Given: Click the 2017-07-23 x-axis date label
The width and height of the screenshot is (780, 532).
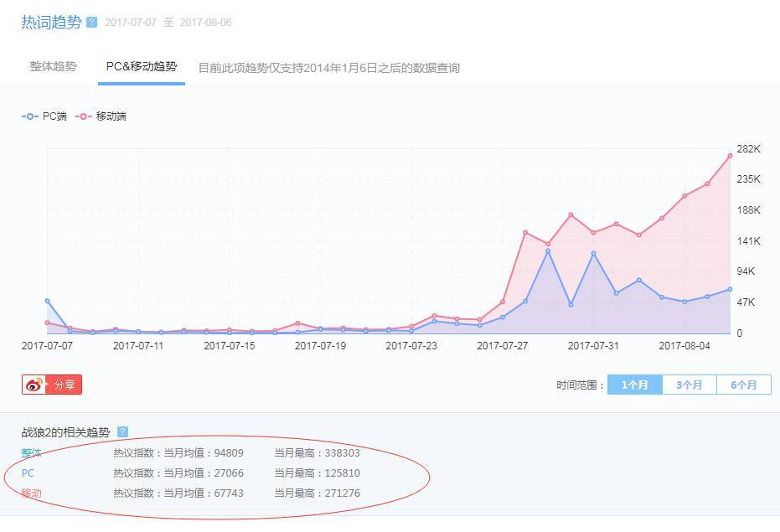Looking at the screenshot, I should pyautogui.click(x=411, y=345).
